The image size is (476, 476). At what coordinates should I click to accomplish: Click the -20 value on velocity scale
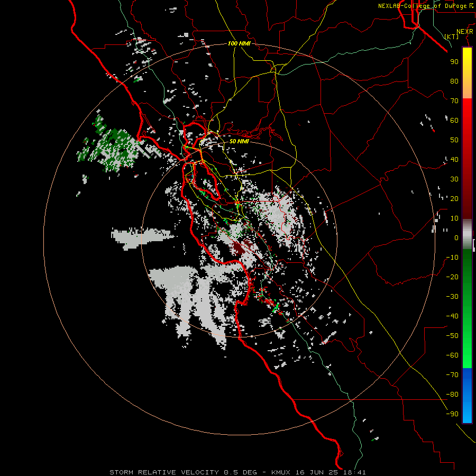pos(452,277)
